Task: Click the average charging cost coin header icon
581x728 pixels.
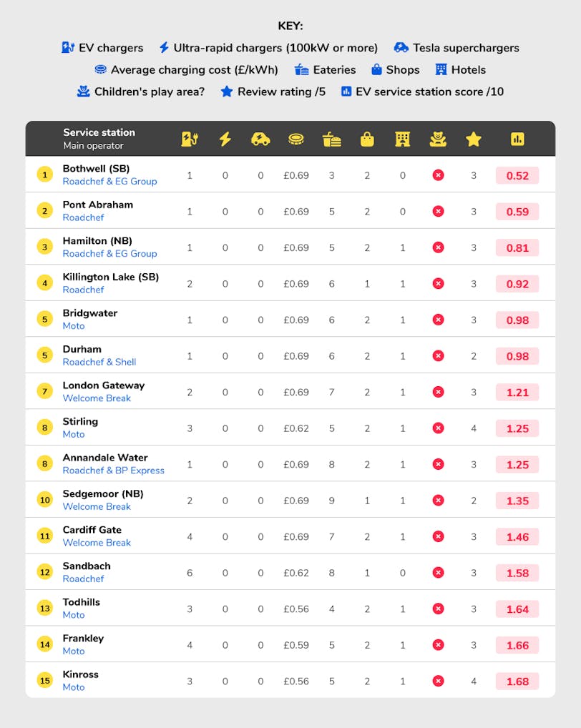Action: pos(296,139)
